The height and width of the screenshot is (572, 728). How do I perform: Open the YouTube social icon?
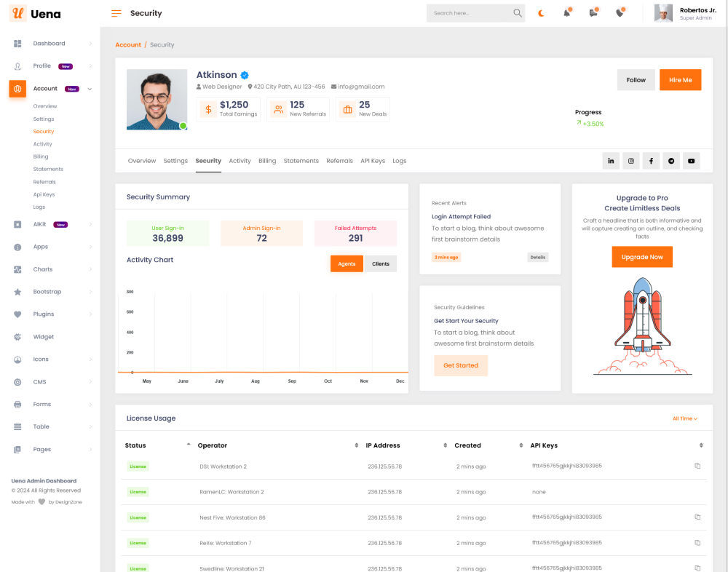[691, 161]
